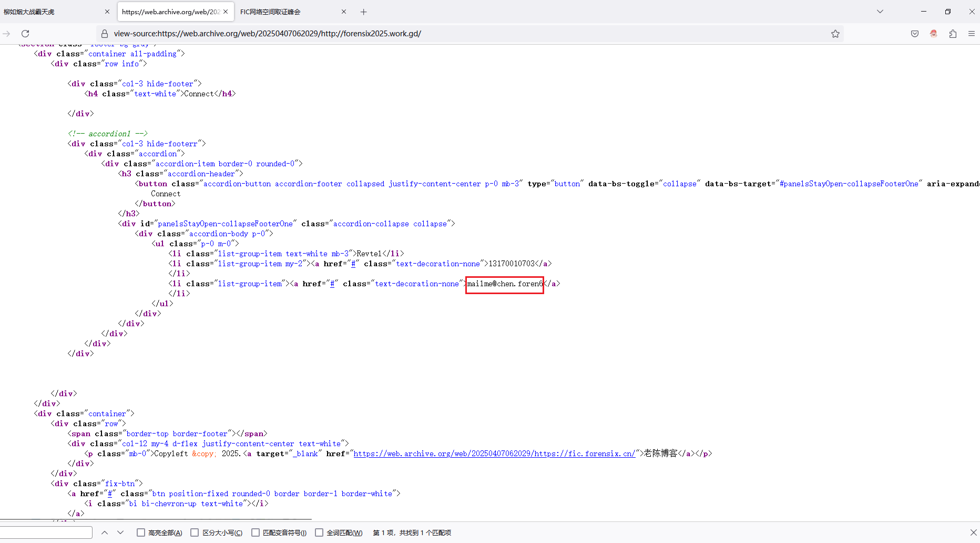Jump to next find match arrow

pos(120,532)
